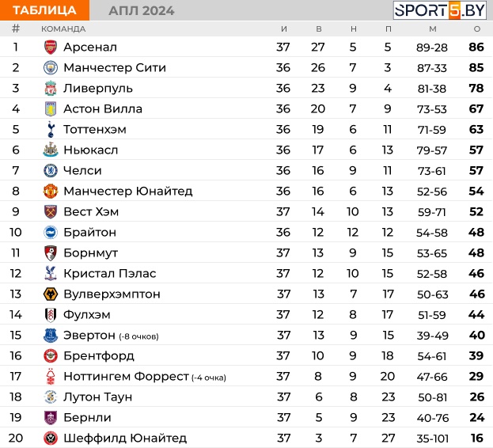This screenshot has width=493, height=448.
Task: Select the Everton club crest
Action: coord(51,335)
